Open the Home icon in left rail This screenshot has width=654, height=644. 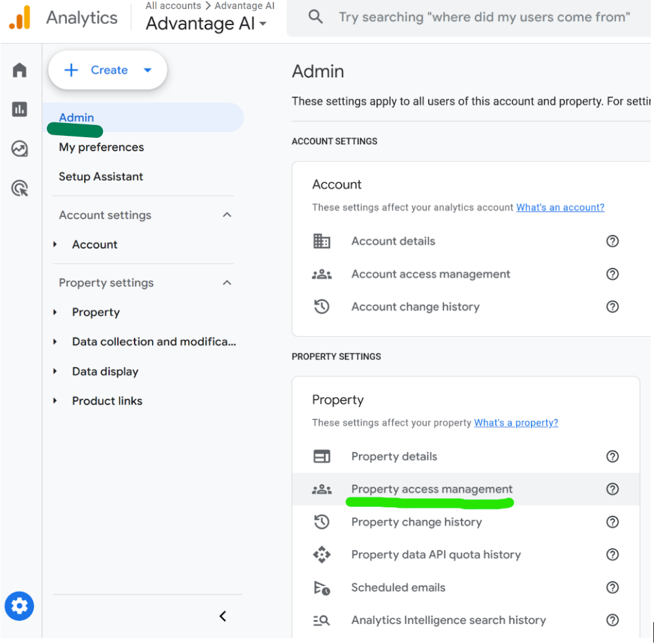(20, 70)
